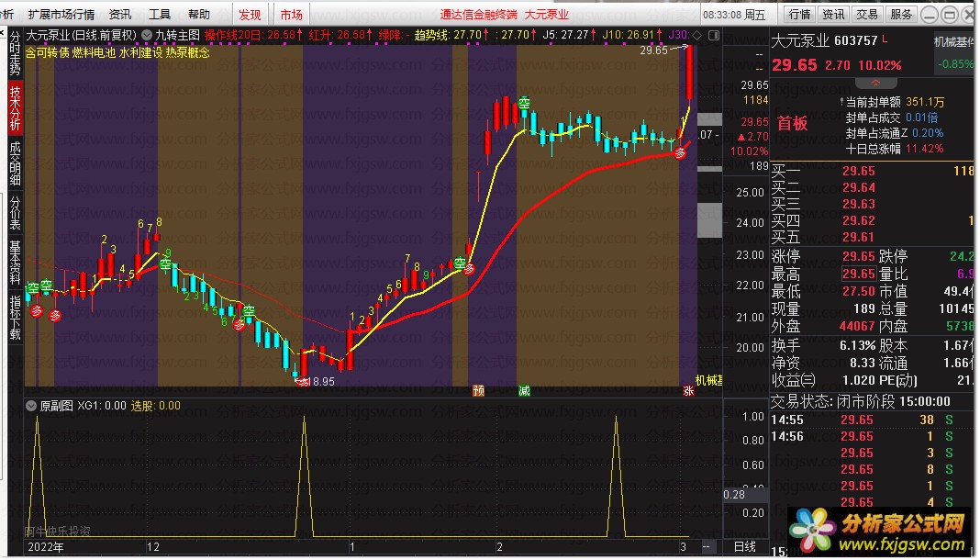The image size is (980, 560).
Task: Click the 买二 bid price 29.64
Action: [858, 187]
